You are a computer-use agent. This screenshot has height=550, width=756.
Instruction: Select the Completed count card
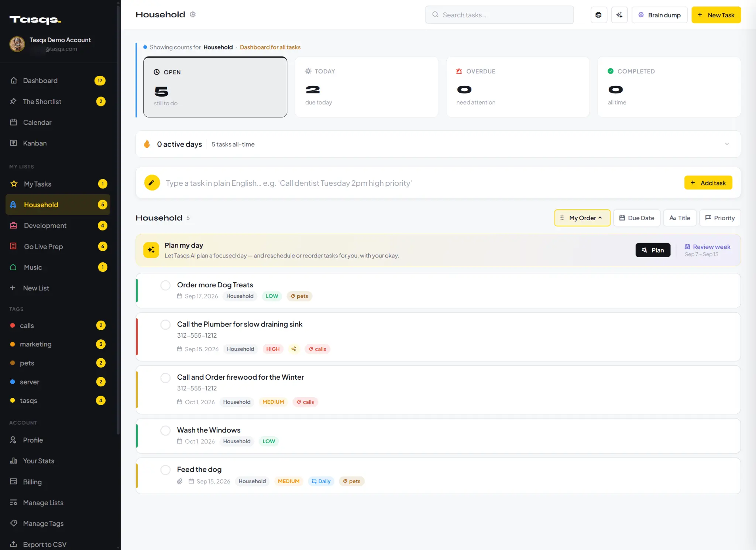click(x=669, y=87)
